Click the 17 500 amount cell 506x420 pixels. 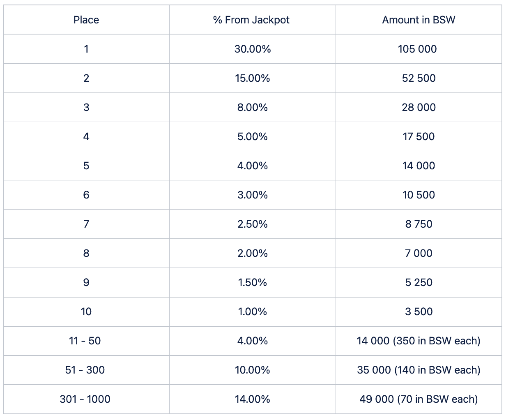coord(419,136)
